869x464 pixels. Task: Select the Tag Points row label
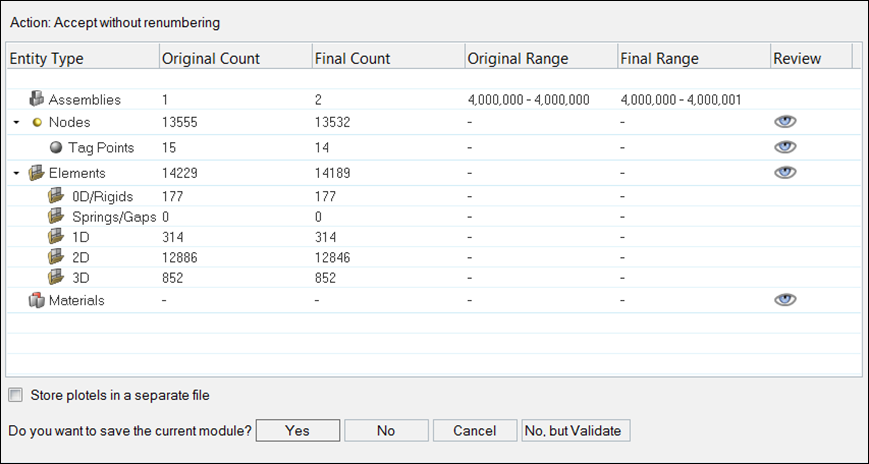point(101,147)
